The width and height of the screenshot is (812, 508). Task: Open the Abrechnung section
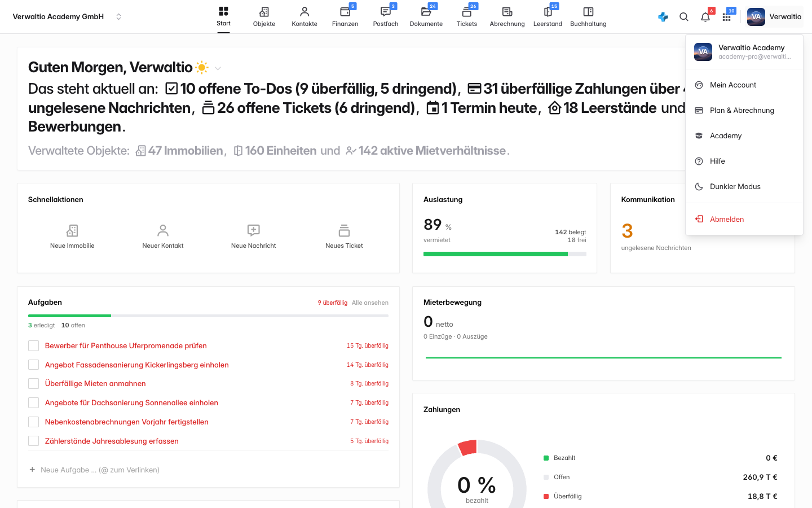point(507,17)
